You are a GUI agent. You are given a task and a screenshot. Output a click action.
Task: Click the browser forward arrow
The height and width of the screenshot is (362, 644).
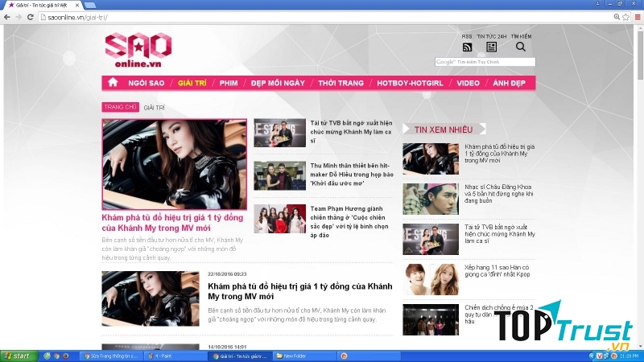19,17
